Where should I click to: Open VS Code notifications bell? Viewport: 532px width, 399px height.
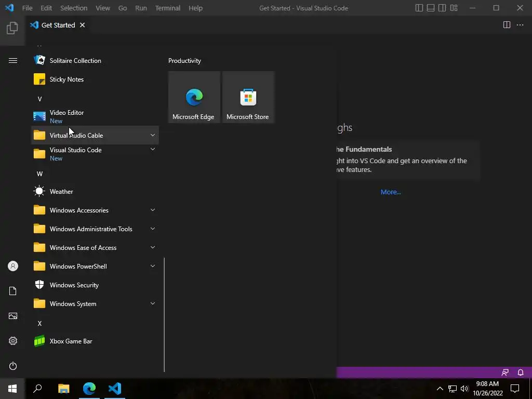point(521,373)
